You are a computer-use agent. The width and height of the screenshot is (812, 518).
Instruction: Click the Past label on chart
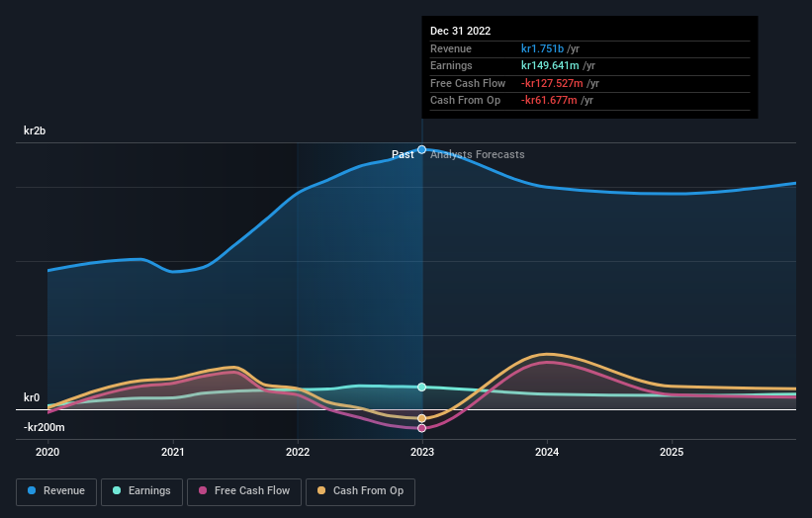click(x=403, y=155)
